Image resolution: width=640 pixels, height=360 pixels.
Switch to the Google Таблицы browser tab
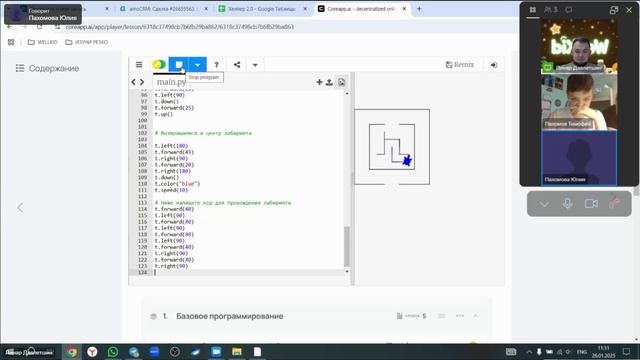point(261,9)
